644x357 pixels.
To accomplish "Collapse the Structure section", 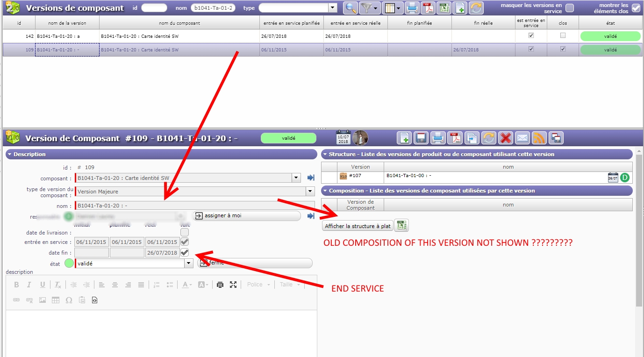I will (477, 154).
